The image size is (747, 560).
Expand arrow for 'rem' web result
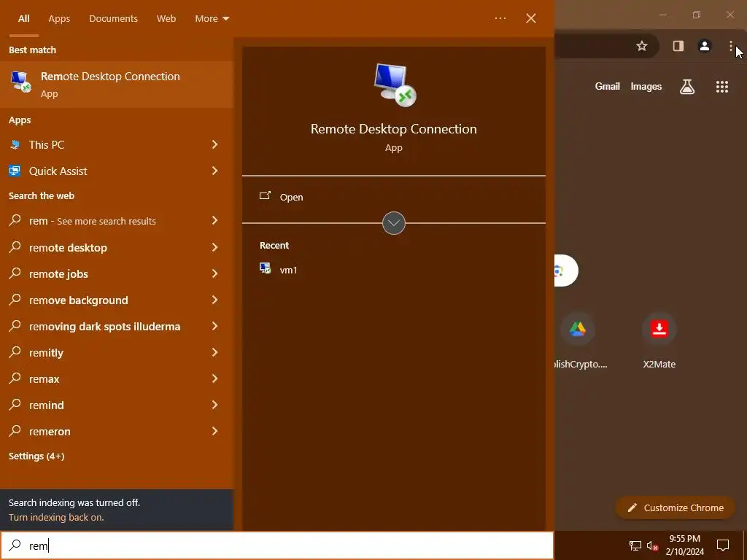coord(215,220)
